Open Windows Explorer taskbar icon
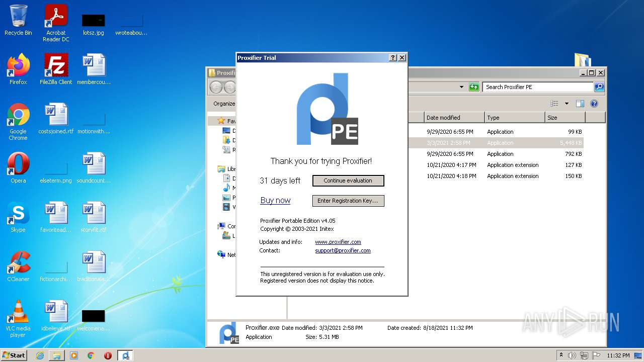Viewport: 644px width, 362px height. tap(57, 355)
